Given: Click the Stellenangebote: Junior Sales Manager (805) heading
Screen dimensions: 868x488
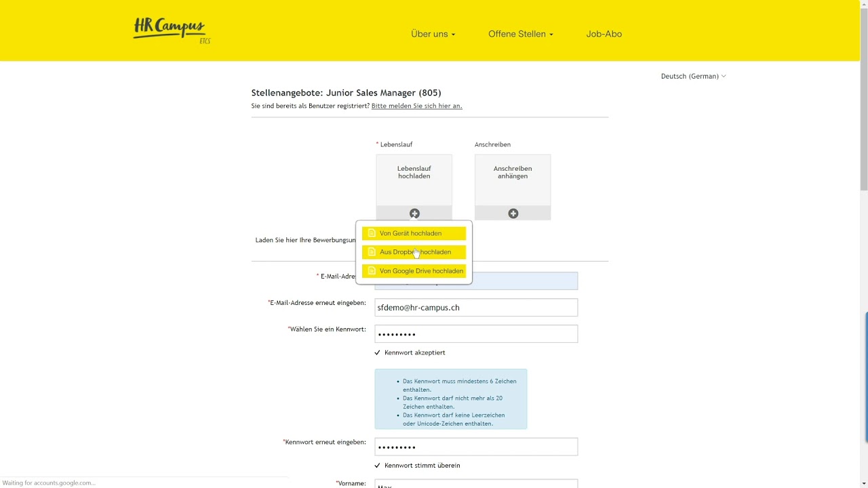Looking at the screenshot, I should (x=346, y=93).
